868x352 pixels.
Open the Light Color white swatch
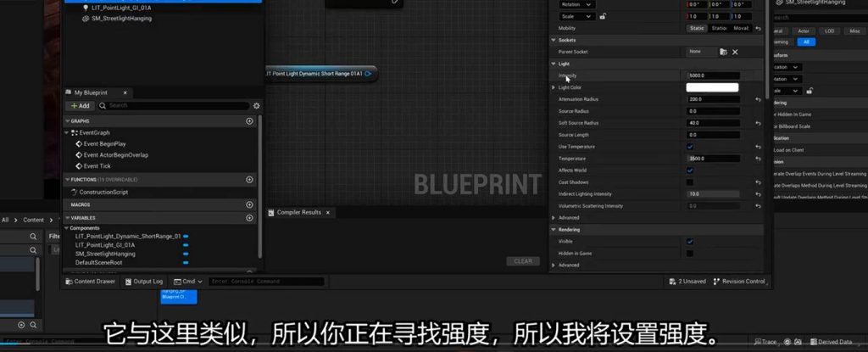[x=712, y=87]
